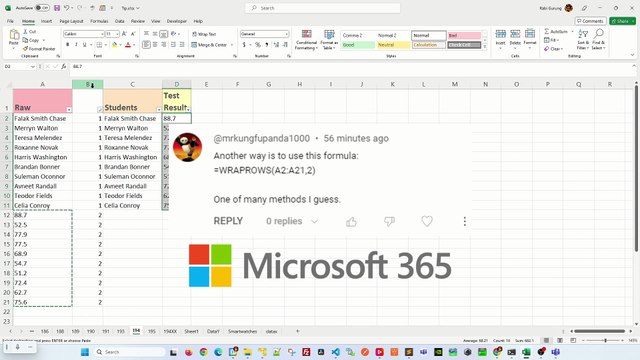Adjust the zoom slider in the status bar
The width and height of the screenshot is (640, 360).
(605, 340)
